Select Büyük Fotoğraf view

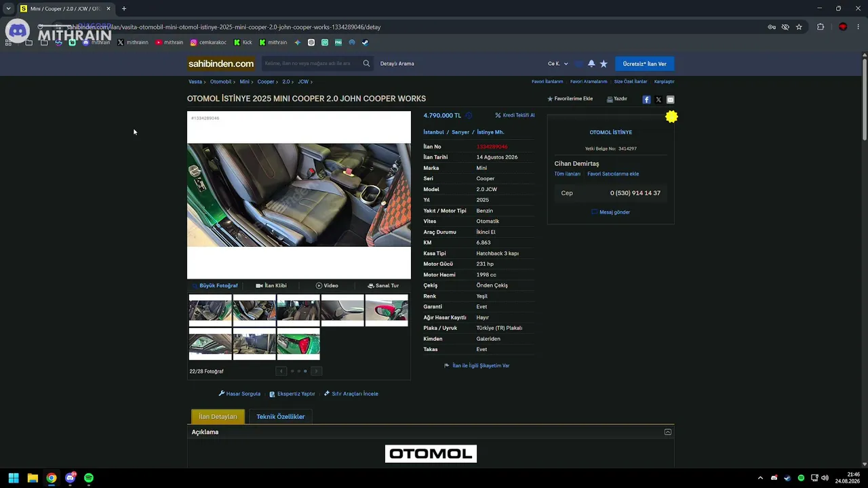215,286
